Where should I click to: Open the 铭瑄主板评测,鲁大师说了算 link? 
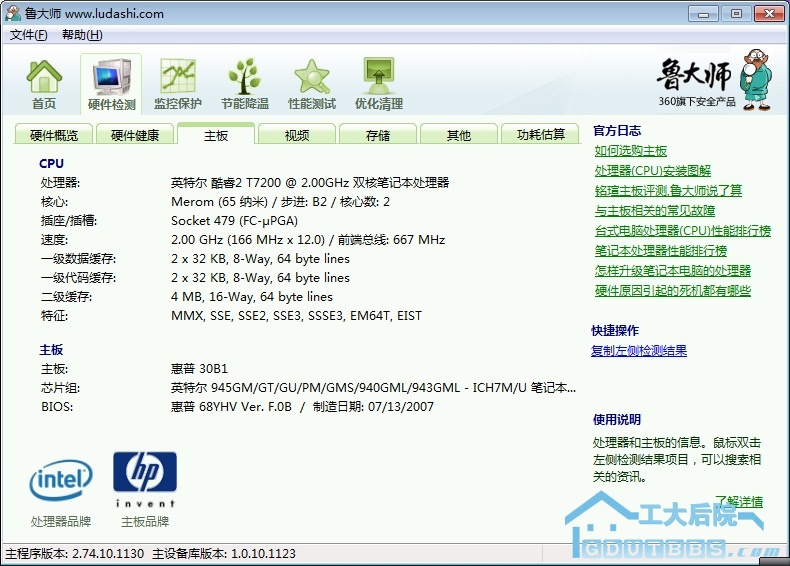point(668,191)
